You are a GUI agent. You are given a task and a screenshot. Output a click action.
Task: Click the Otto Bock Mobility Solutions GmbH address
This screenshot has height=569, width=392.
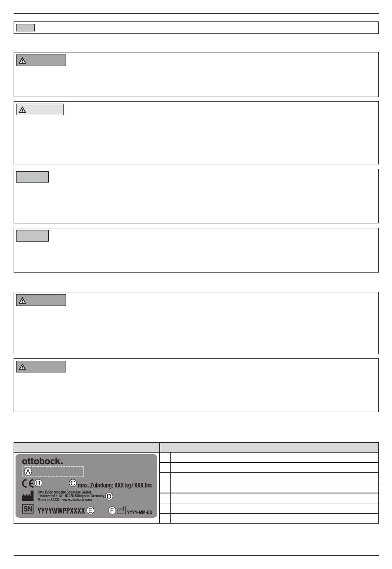[71, 496]
